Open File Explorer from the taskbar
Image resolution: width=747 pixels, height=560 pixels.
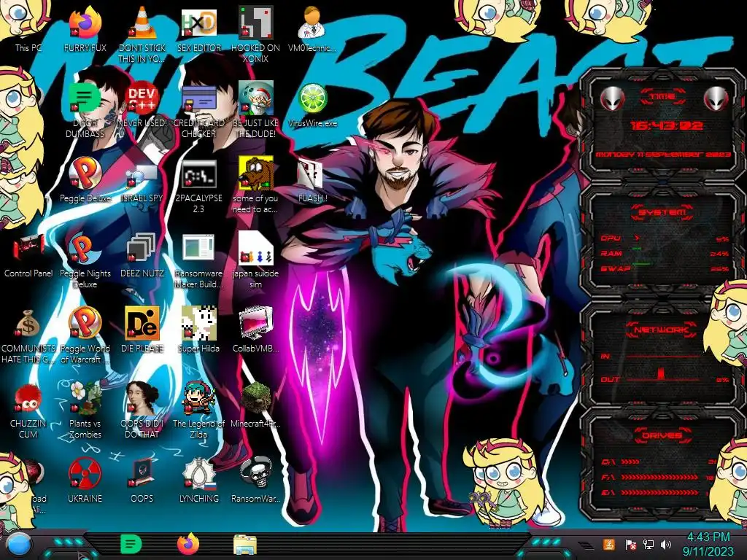click(245, 545)
